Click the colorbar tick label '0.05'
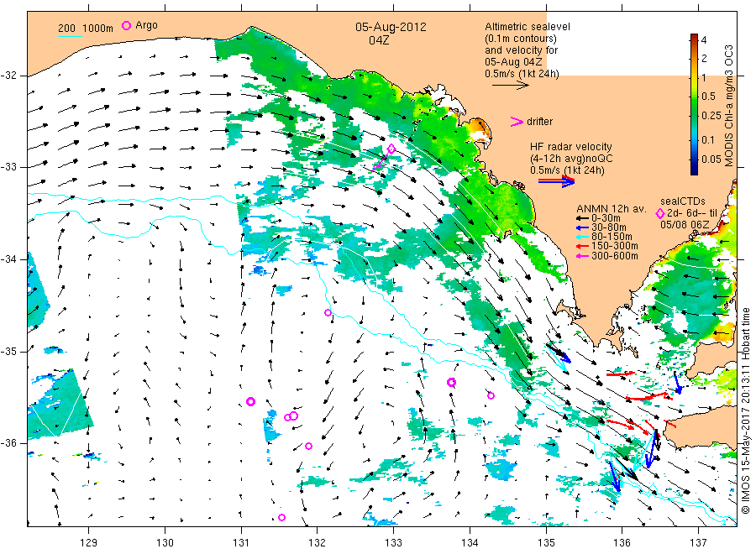Viewport: 756px width, 554px height. [711, 159]
